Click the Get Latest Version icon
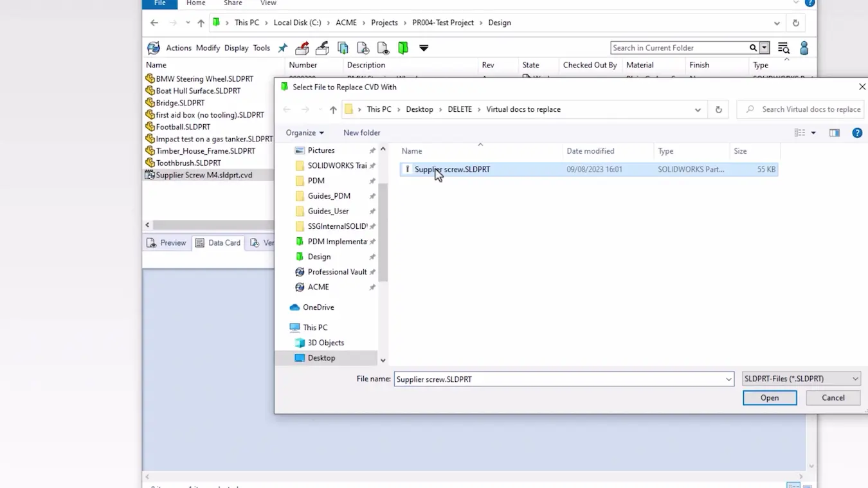 pyautogui.click(x=343, y=48)
